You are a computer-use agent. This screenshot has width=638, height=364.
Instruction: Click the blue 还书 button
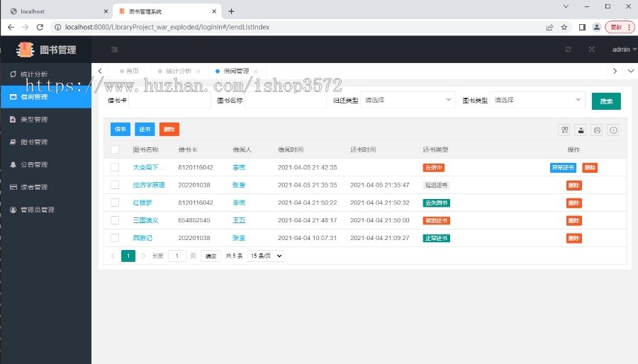pos(145,129)
